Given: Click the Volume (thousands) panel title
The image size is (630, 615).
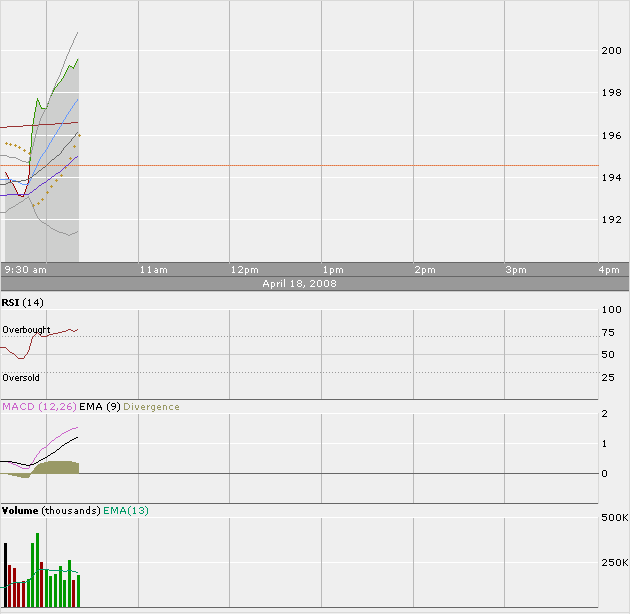Looking at the screenshot, I should point(50,511).
